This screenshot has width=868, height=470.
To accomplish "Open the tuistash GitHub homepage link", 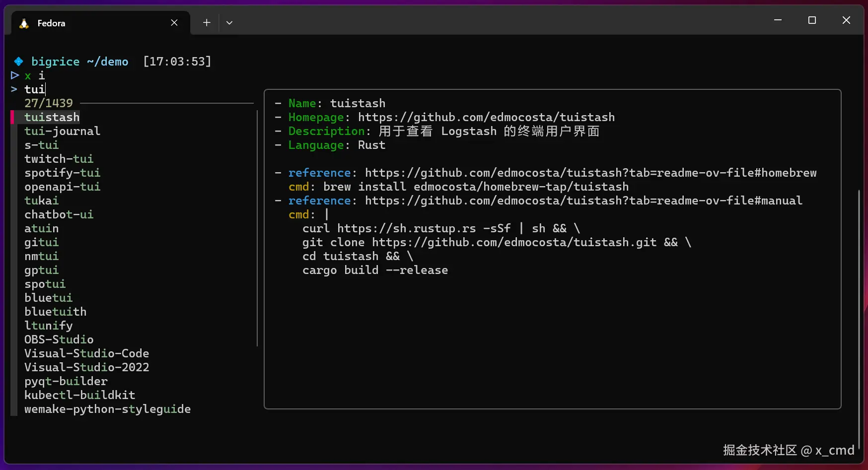I will pos(486,117).
